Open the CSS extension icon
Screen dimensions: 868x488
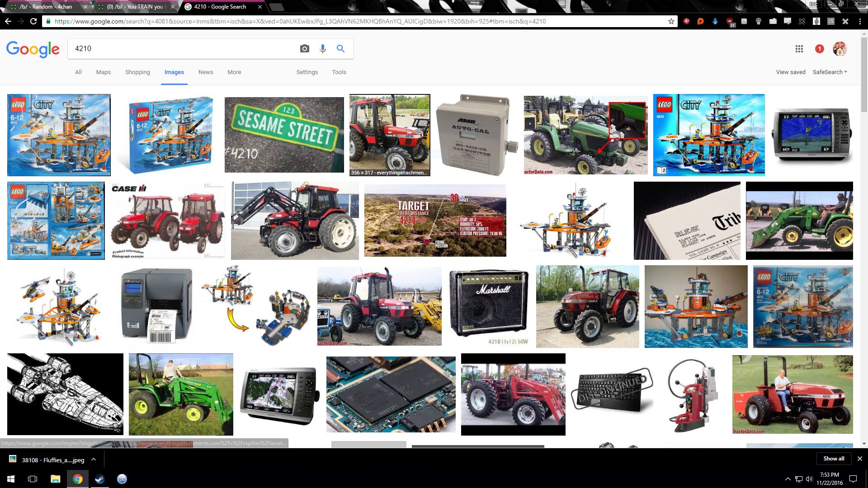788,21
